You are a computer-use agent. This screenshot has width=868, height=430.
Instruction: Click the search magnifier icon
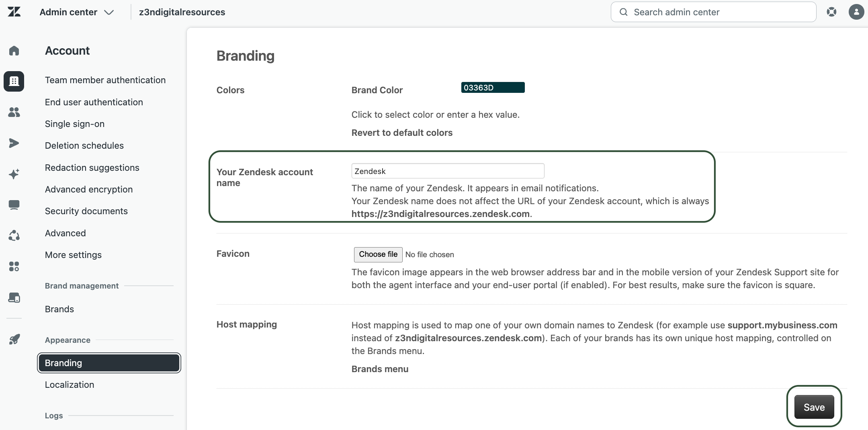624,12
